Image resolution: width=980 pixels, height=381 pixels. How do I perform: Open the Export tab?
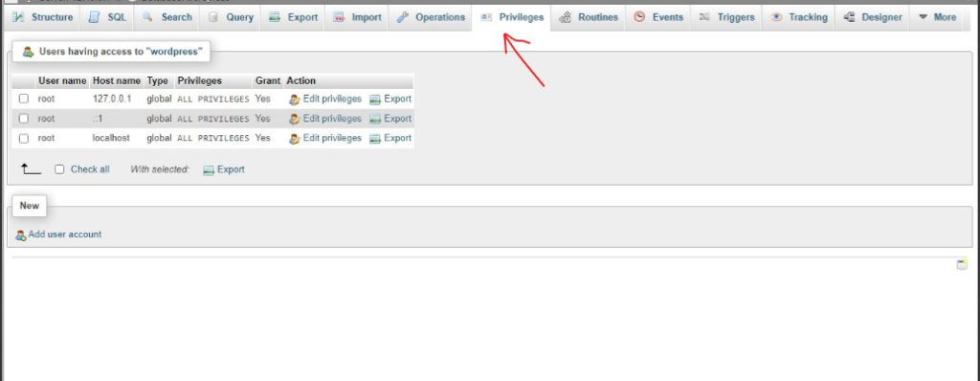pos(293,17)
